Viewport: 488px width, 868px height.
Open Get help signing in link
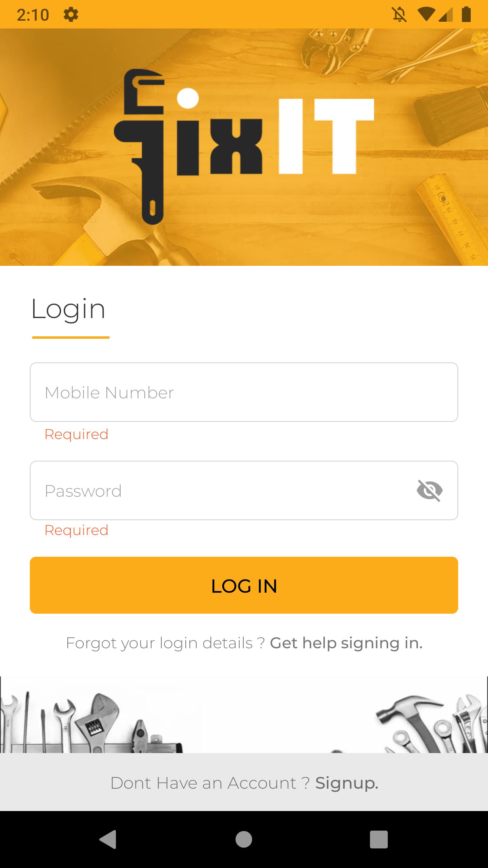pyautogui.click(x=346, y=643)
